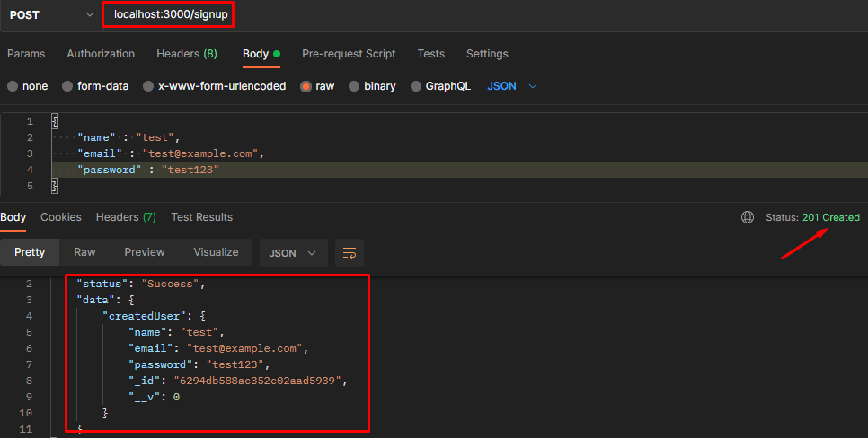Select the none body type radio
The height and width of the screenshot is (438, 868).
(x=13, y=86)
